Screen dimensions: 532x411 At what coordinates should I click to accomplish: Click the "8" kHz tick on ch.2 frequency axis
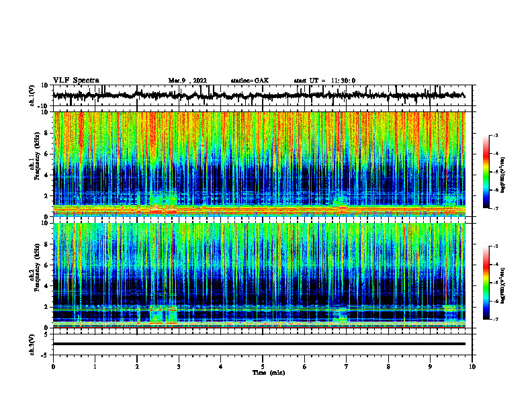[46, 244]
